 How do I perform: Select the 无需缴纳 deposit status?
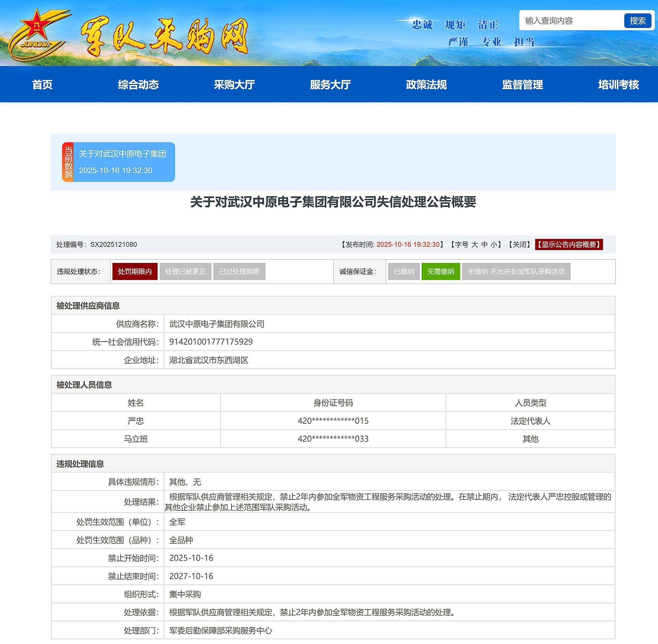(441, 271)
